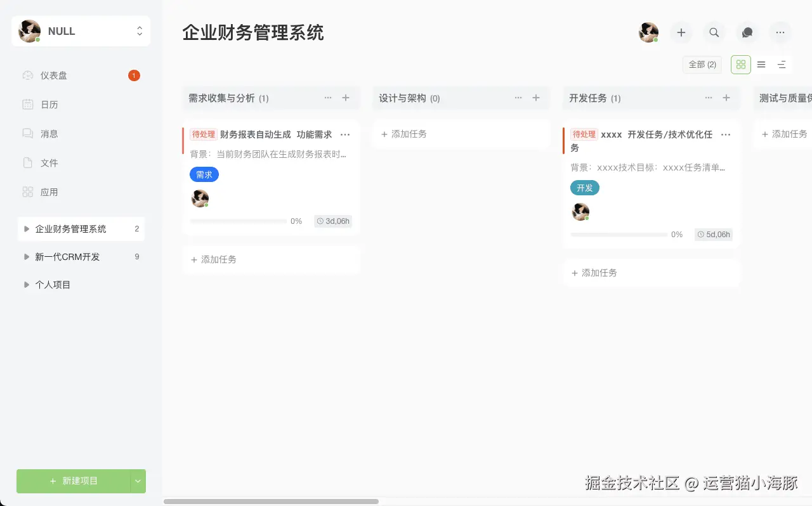Open the chat bubble icon in header
The width and height of the screenshot is (812, 506).
[747, 32]
